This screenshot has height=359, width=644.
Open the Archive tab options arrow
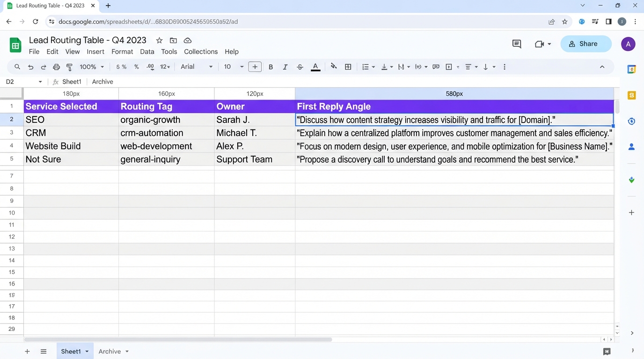point(127,352)
